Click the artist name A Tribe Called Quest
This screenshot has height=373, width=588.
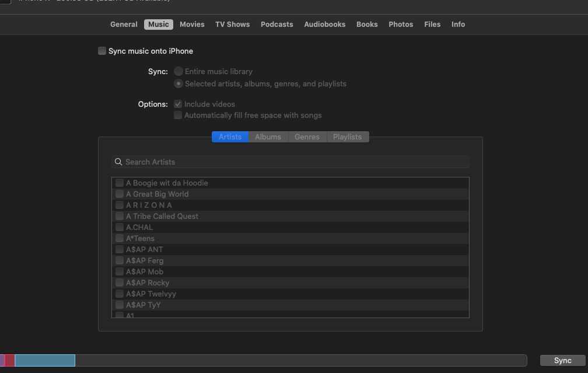tap(162, 216)
